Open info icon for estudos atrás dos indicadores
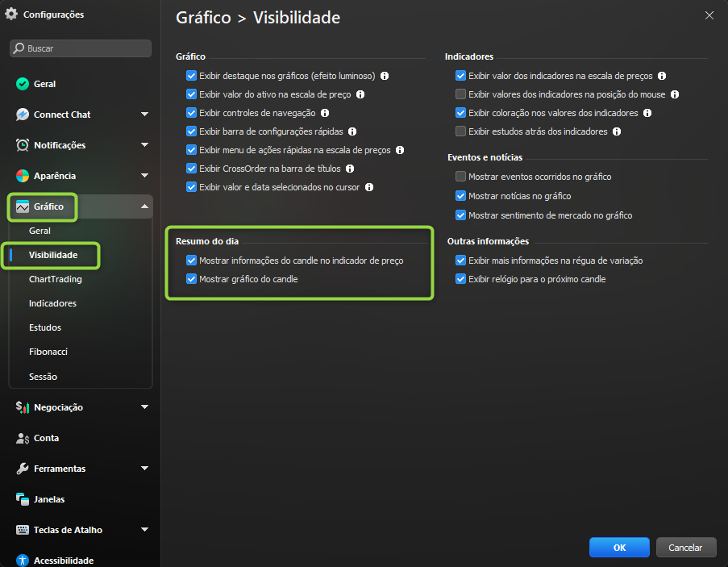The width and height of the screenshot is (728, 567). tap(617, 131)
